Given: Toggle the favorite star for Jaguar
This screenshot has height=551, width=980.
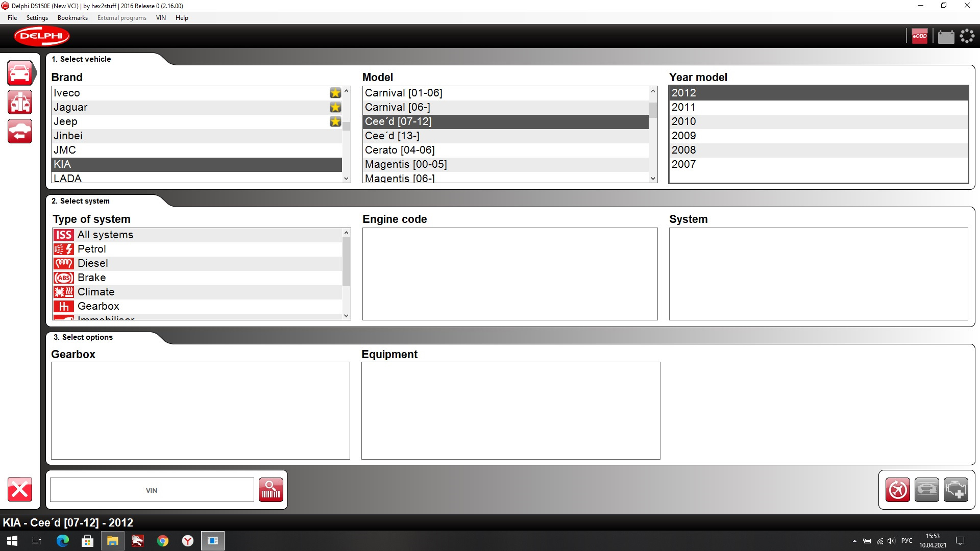Looking at the screenshot, I should 335,107.
